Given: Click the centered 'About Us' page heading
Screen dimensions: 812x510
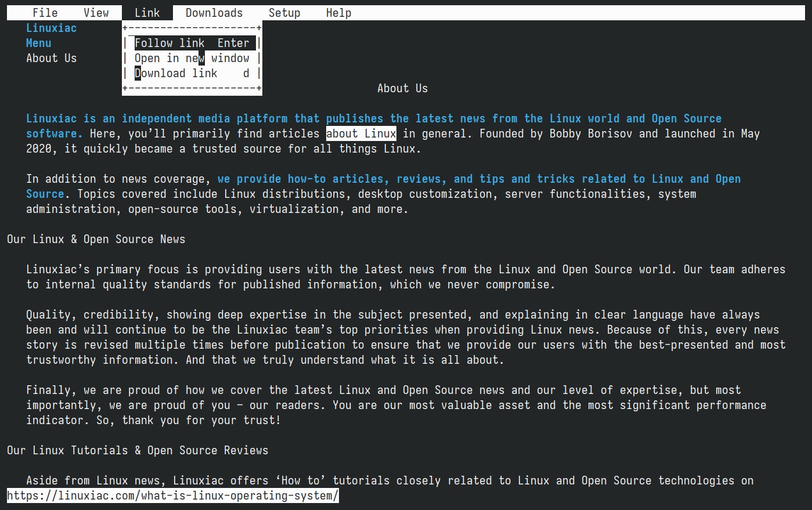Looking at the screenshot, I should (x=402, y=88).
